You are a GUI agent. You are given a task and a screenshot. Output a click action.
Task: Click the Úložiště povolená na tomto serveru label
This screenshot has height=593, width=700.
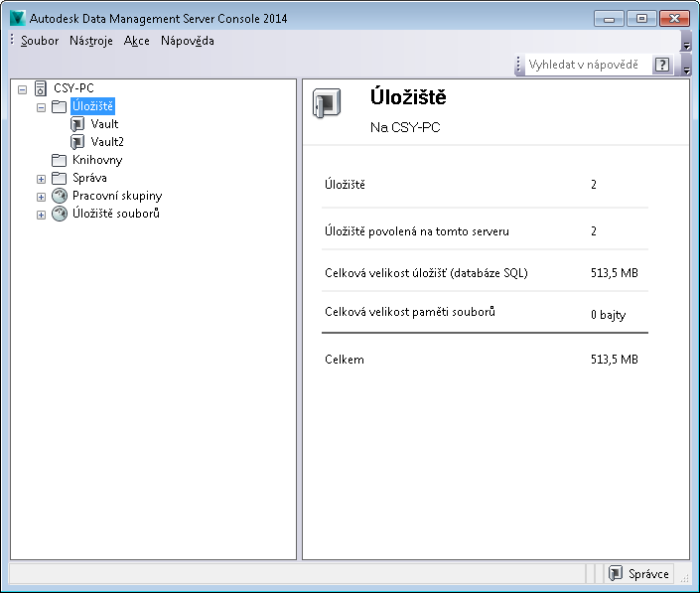click(417, 230)
